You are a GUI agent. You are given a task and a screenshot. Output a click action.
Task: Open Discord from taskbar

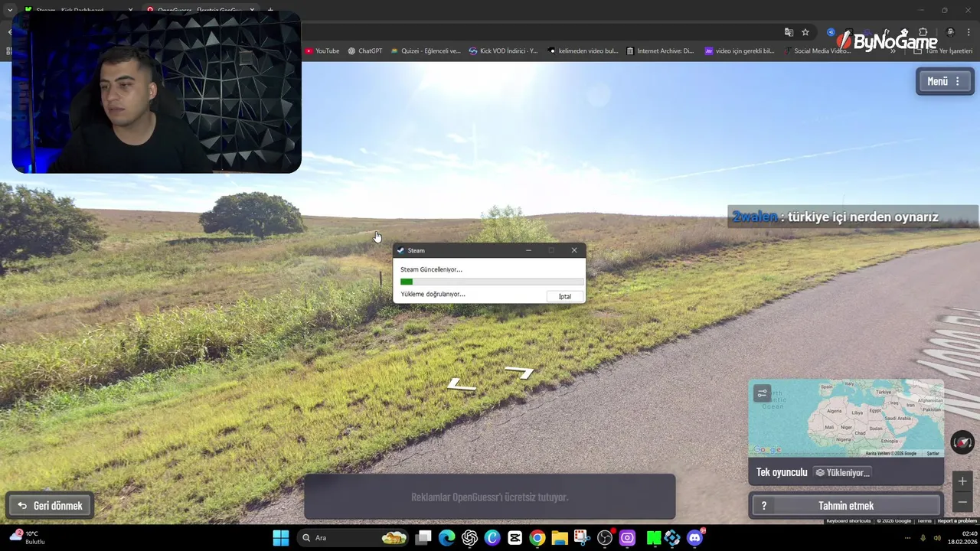click(x=695, y=538)
